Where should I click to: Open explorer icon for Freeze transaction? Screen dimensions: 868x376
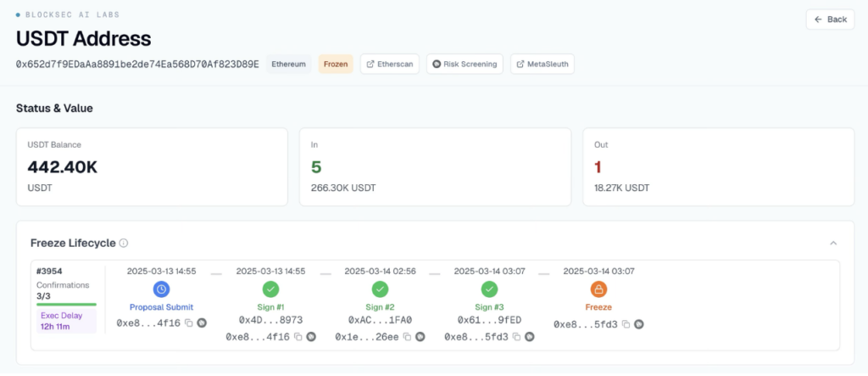[639, 324]
